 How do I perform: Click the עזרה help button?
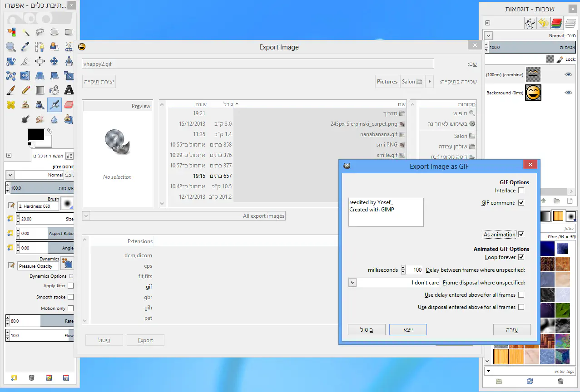(x=512, y=329)
